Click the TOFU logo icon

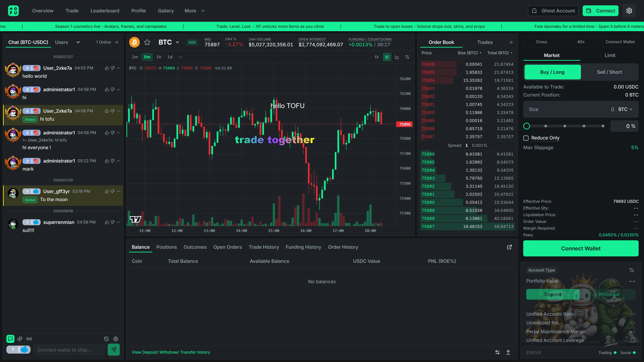pyautogui.click(x=13, y=11)
